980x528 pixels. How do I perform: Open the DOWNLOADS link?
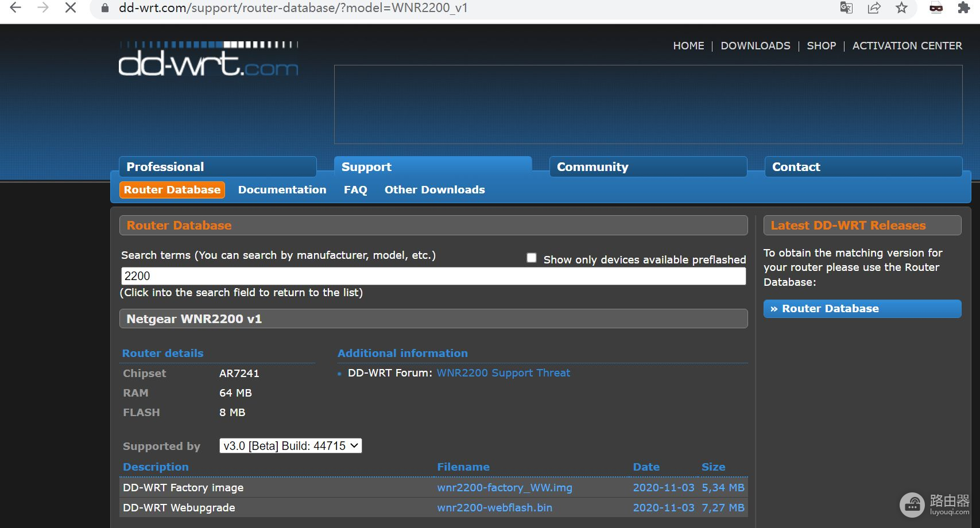[x=756, y=46]
